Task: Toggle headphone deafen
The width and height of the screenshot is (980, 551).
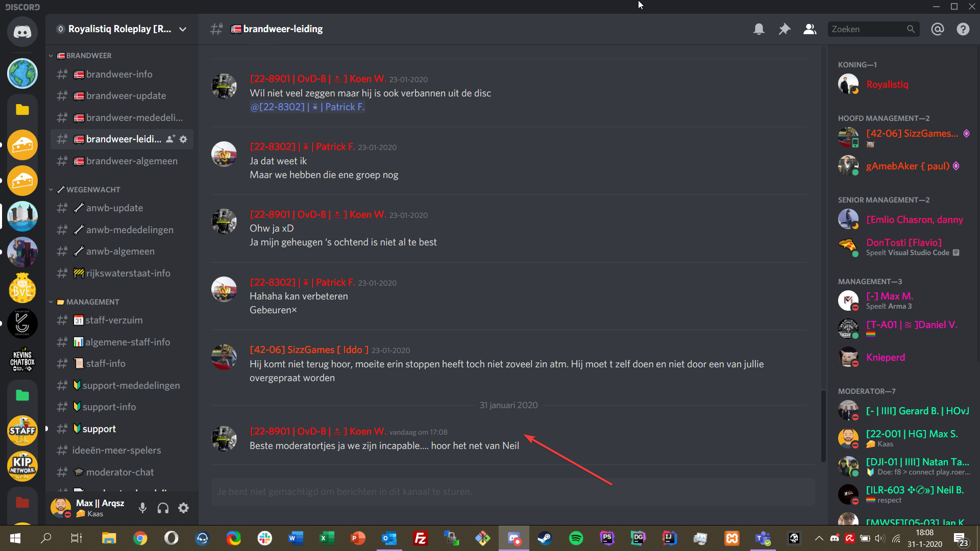Action: click(163, 508)
